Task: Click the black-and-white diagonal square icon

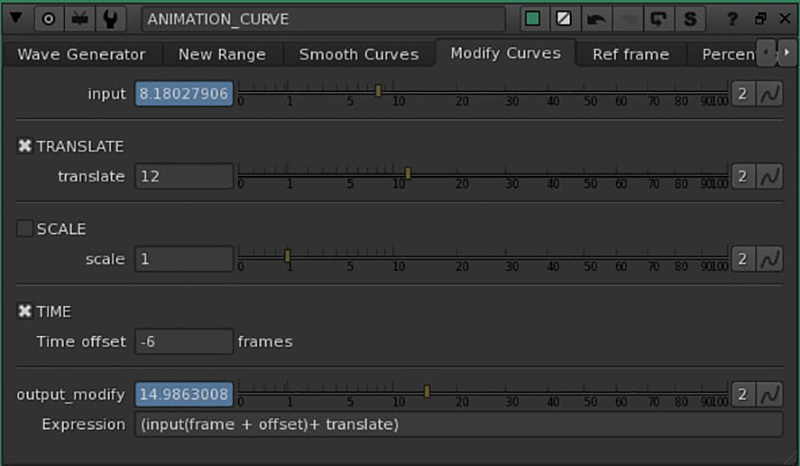Action: tap(564, 19)
